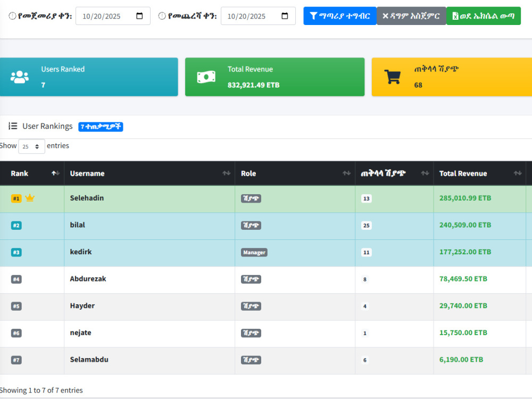The width and height of the screenshot is (532, 399).
Task: Click the Users Ranked count 7
Action: click(x=43, y=85)
